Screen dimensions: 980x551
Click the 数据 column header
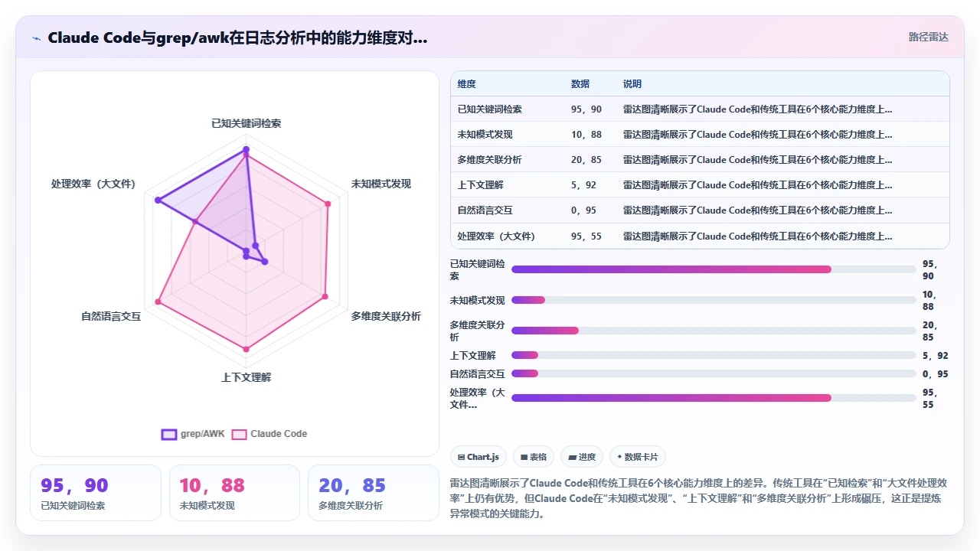[x=580, y=84]
